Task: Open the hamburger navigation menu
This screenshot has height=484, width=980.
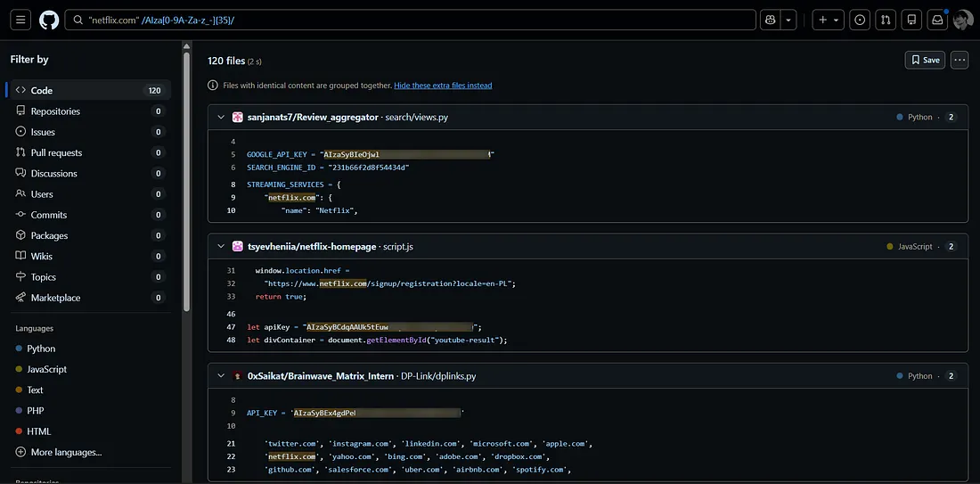Action: [20, 20]
